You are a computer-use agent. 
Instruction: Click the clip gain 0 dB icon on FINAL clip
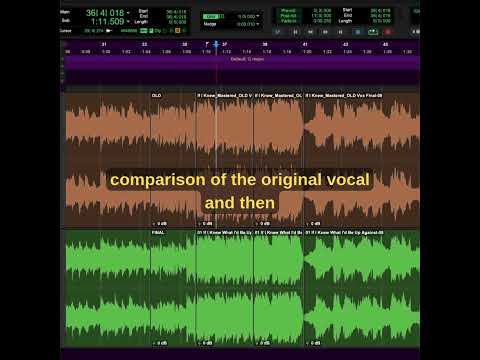160,343
